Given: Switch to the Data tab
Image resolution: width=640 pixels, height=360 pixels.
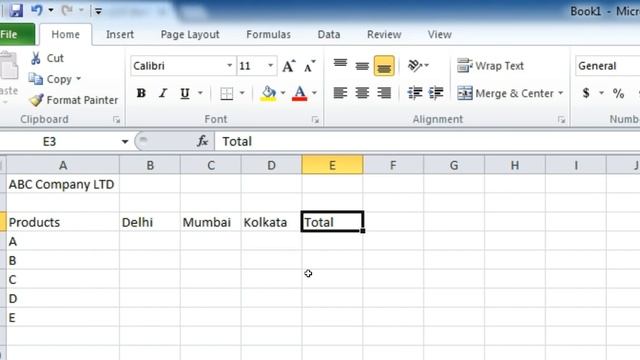Looking at the screenshot, I should click(329, 35).
